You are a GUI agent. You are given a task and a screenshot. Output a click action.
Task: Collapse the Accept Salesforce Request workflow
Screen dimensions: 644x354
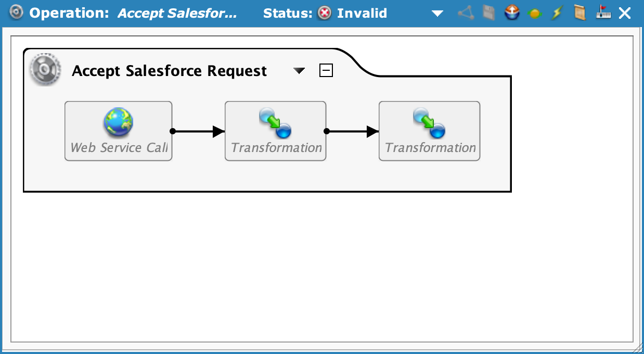(x=326, y=70)
